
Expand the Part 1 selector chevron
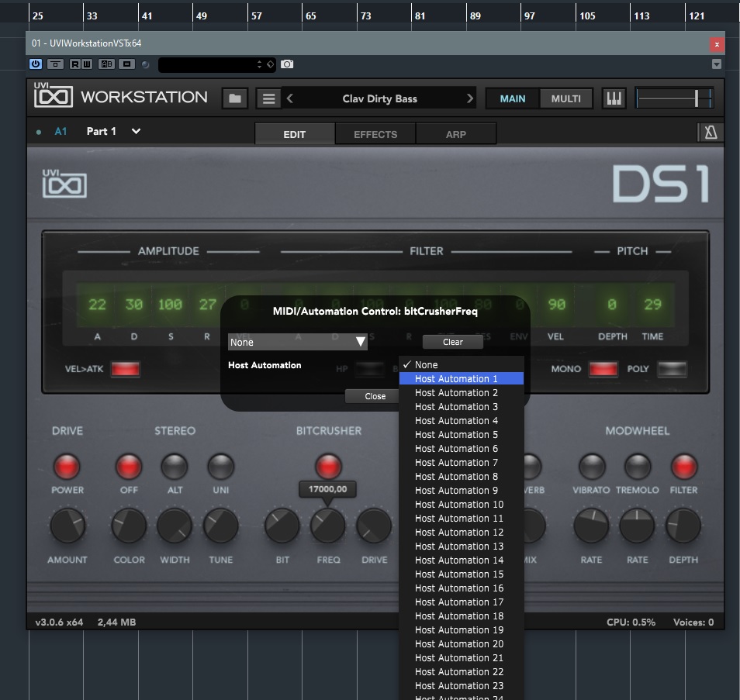136,132
